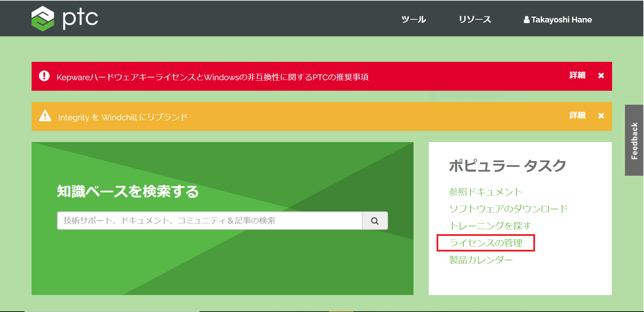Click the magnifier search button
The image size is (644, 312).
point(375,221)
